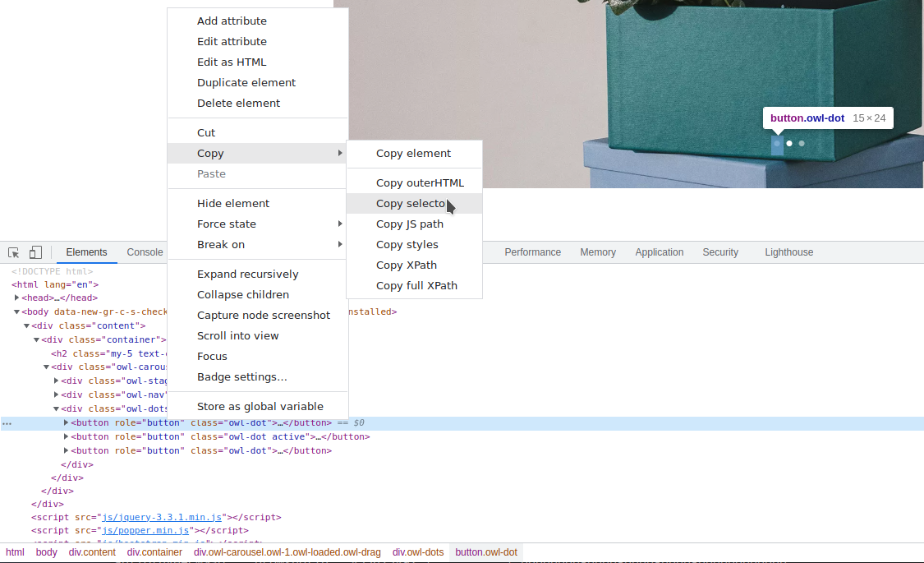Viewport: 924px width, 563px height.
Task: Open js/popper.min.js script link
Action: (145, 531)
